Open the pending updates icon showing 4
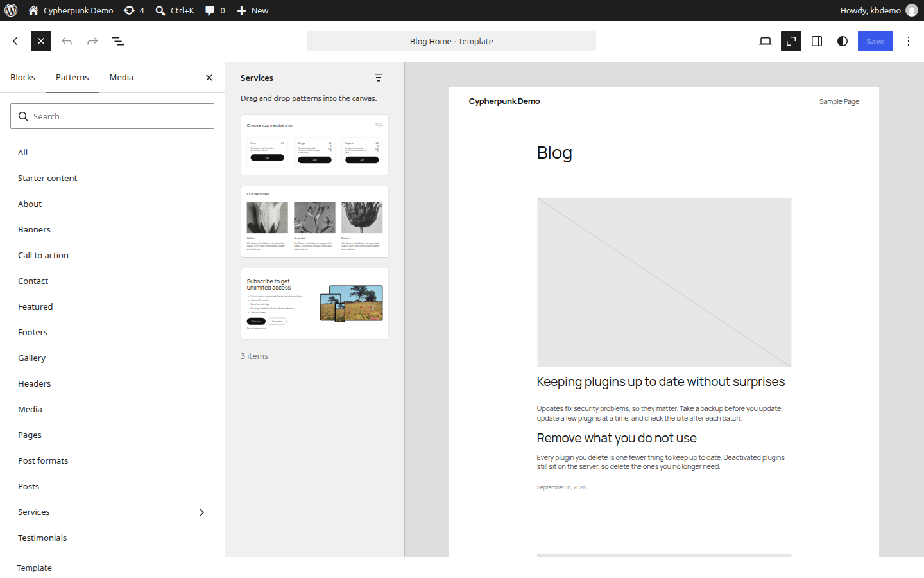 134,10
